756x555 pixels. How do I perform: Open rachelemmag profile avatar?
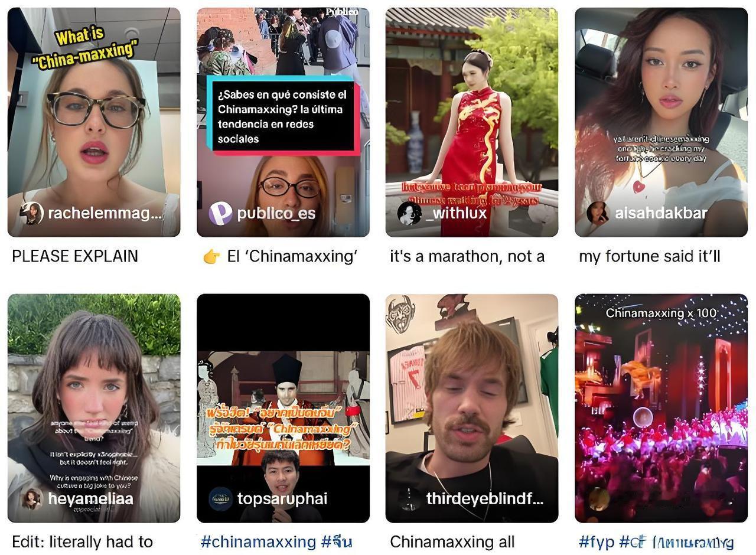point(32,213)
